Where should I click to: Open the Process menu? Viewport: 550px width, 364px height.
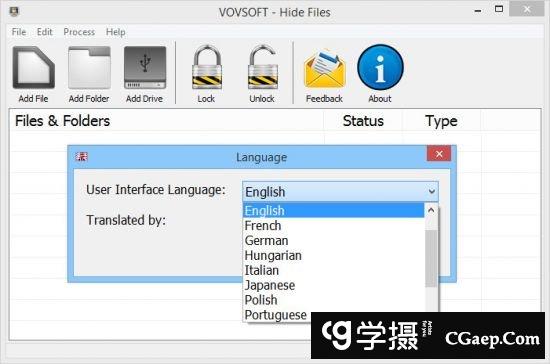79,32
